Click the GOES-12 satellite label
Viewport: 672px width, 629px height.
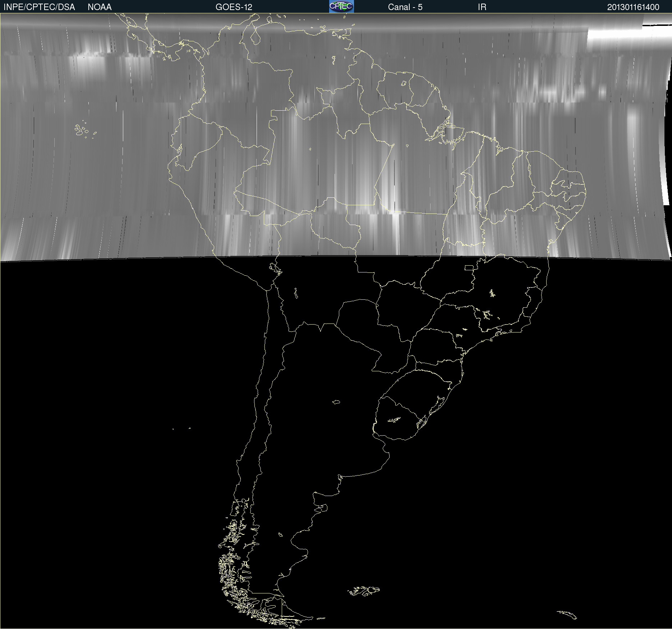click(x=234, y=7)
